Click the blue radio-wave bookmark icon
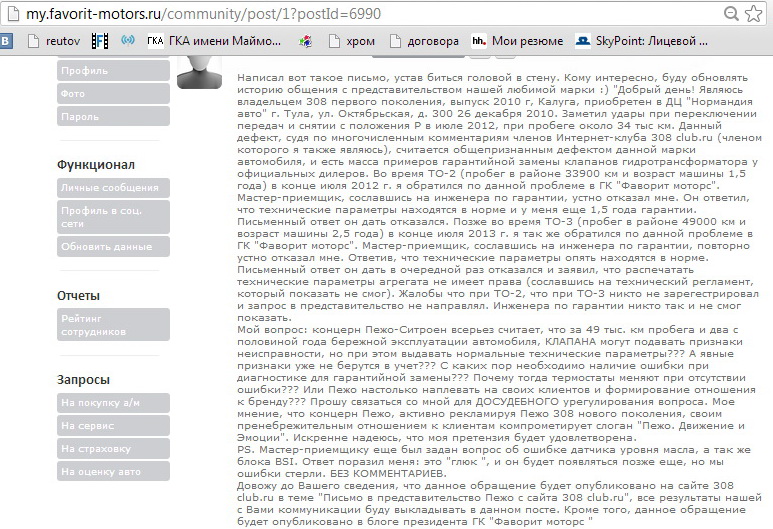 pos(127,41)
